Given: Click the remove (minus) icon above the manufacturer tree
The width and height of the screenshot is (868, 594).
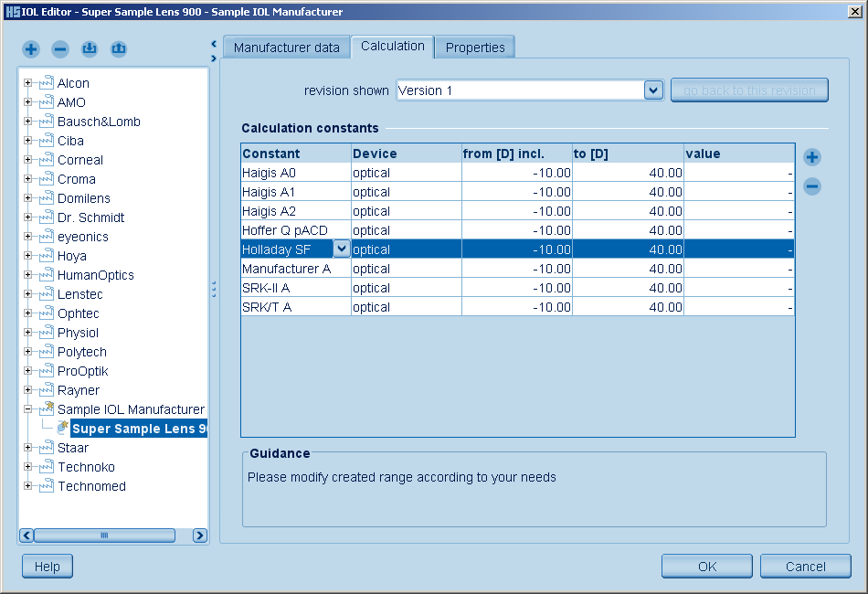Looking at the screenshot, I should (x=60, y=48).
